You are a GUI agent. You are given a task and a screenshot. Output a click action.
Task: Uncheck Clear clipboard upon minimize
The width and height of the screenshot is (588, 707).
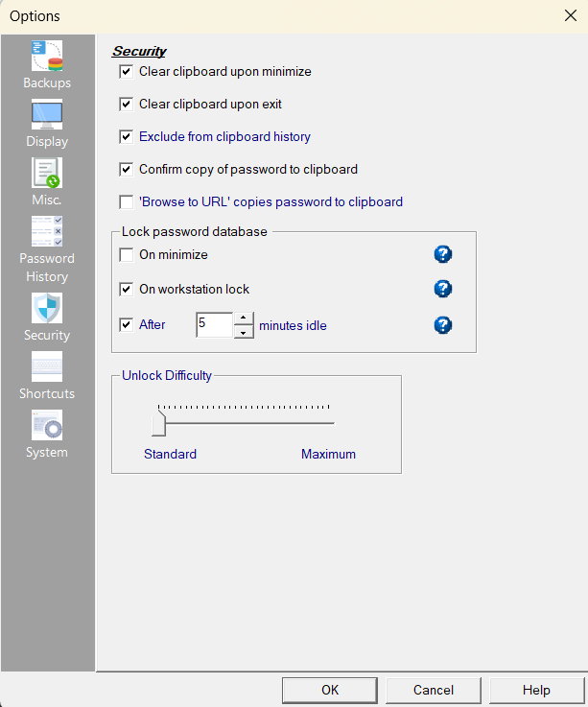127,72
